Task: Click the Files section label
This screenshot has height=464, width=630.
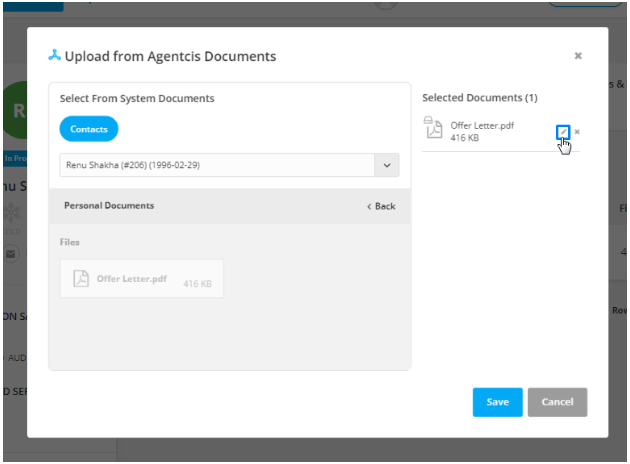Action: 70,242
